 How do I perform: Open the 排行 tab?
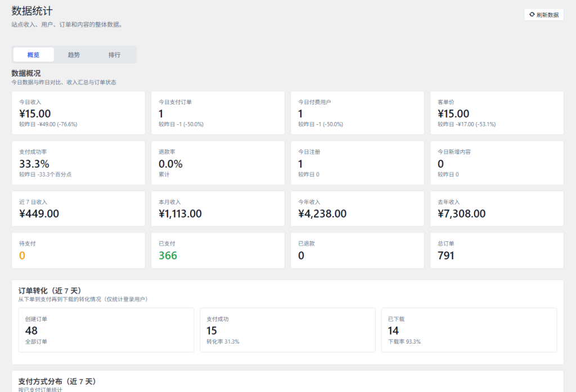click(114, 55)
